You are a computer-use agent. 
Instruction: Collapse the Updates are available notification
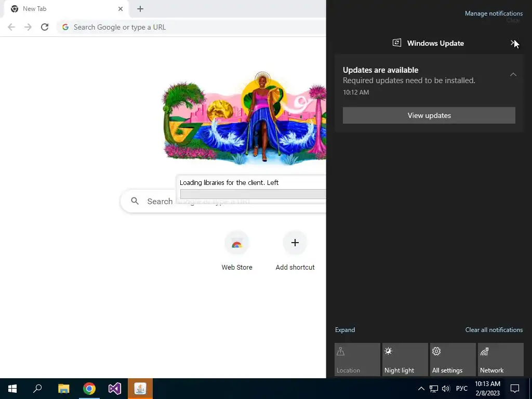pos(513,74)
